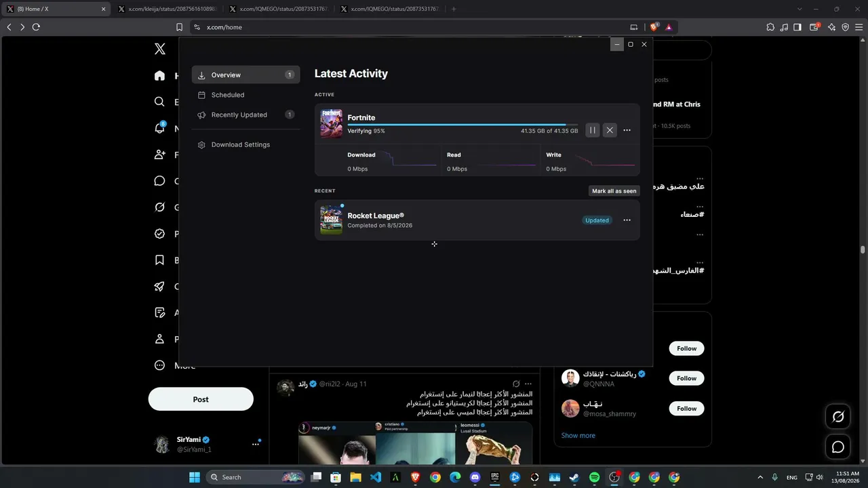Click the taskbar Search box
This screenshot has width=868, height=488.
pyautogui.click(x=255, y=477)
